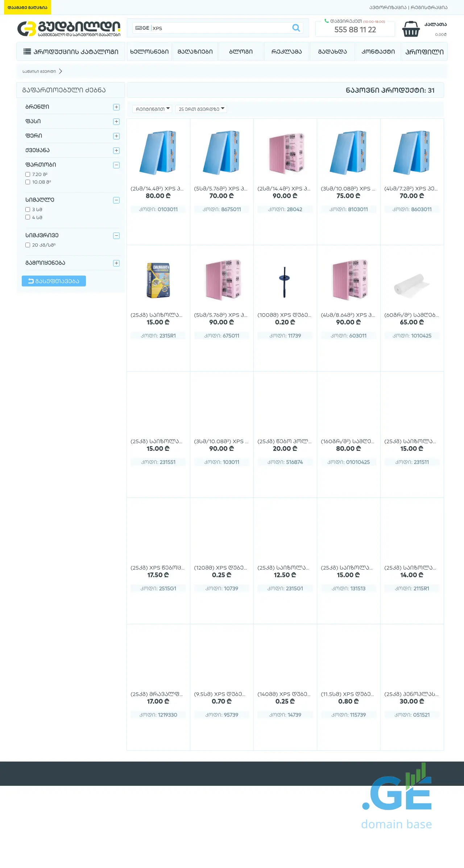This screenshot has width=464, height=868.
Task: Collapse the ფართობი filter section
Action: tap(116, 165)
